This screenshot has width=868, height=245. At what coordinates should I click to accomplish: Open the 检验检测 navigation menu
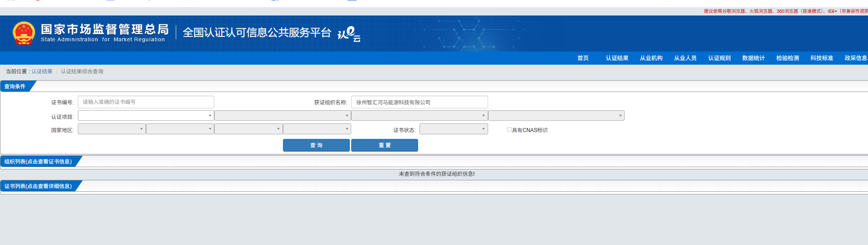point(787,58)
